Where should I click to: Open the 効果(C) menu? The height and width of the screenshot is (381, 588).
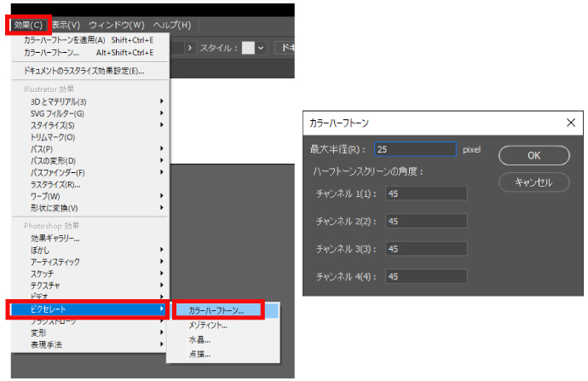[x=28, y=25]
